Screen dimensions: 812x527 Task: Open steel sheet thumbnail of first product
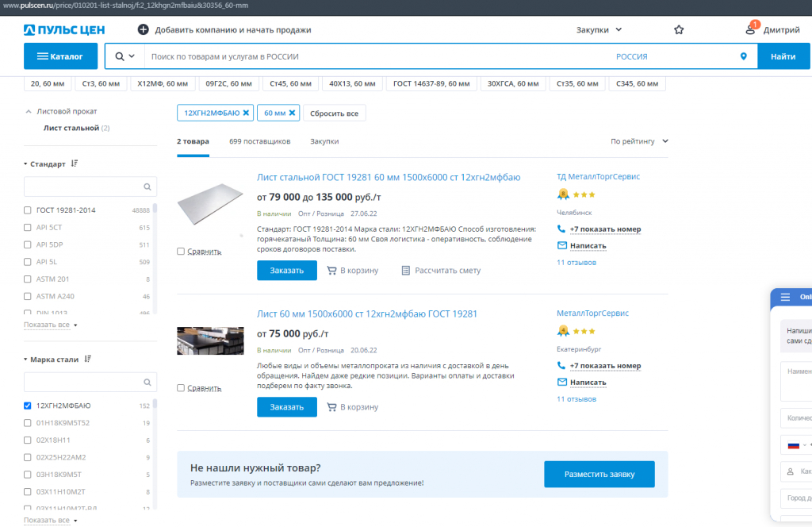click(210, 204)
